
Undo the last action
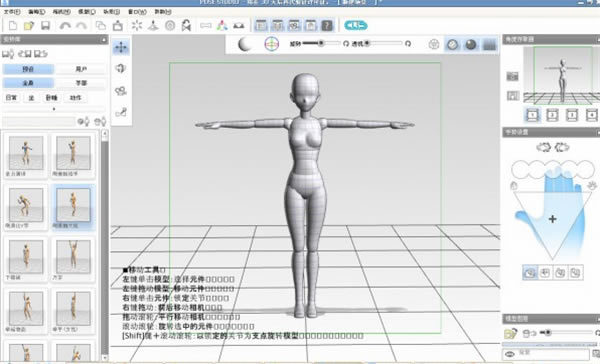(x=65, y=26)
